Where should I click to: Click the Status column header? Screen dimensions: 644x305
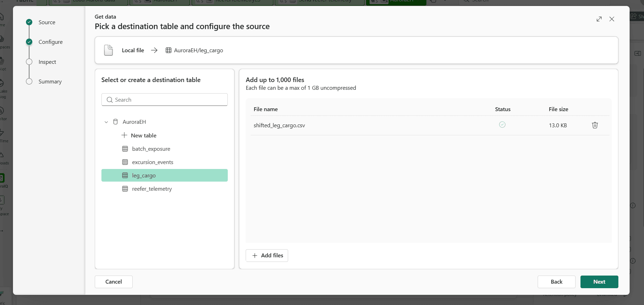[x=503, y=109]
